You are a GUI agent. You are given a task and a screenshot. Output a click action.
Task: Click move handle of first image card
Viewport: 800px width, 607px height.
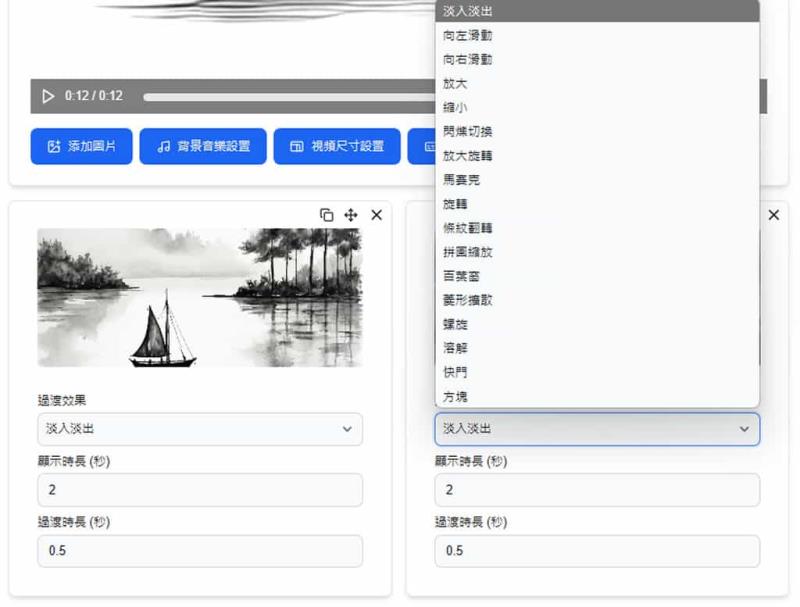coord(351,215)
